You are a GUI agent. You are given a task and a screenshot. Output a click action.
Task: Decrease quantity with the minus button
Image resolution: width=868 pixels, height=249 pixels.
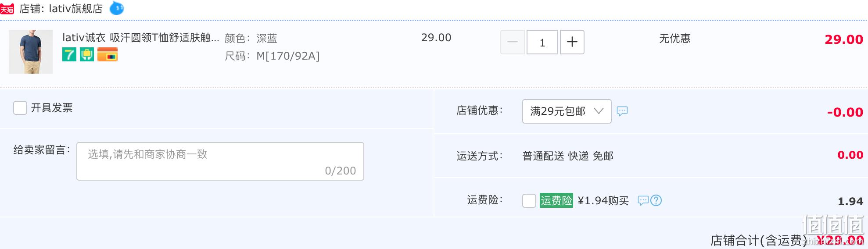pyautogui.click(x=513, y=42)
